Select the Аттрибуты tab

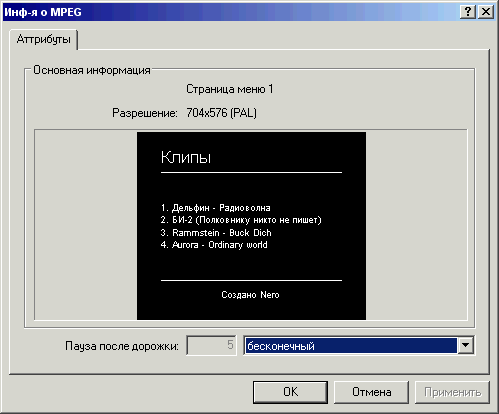(x=44, y=39)
